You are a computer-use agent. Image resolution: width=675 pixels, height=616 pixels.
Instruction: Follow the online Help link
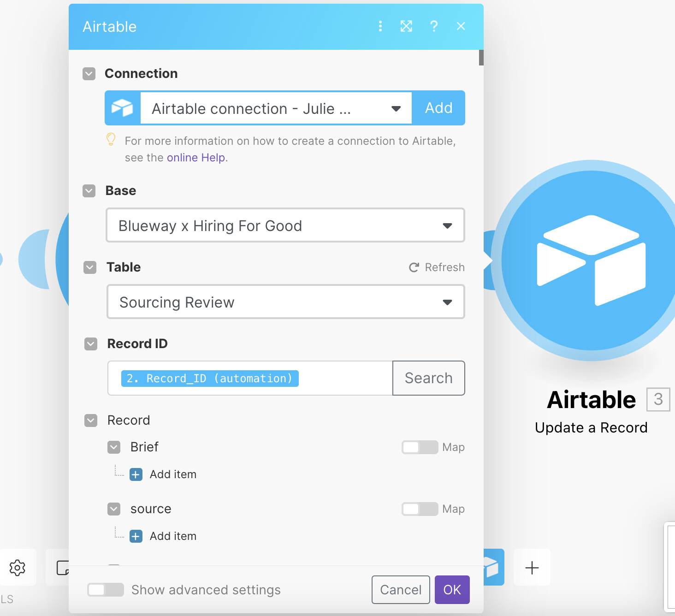pyautogui.click(x=196, y=158)
